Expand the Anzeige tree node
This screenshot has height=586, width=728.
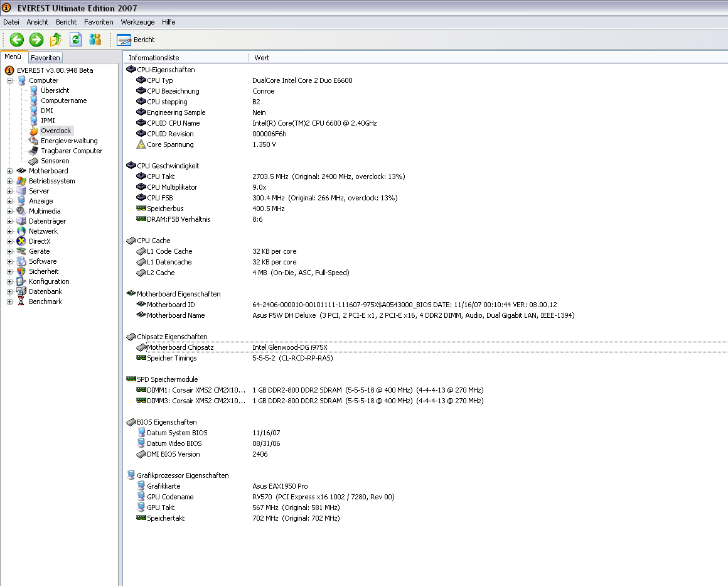pos(9,201)
